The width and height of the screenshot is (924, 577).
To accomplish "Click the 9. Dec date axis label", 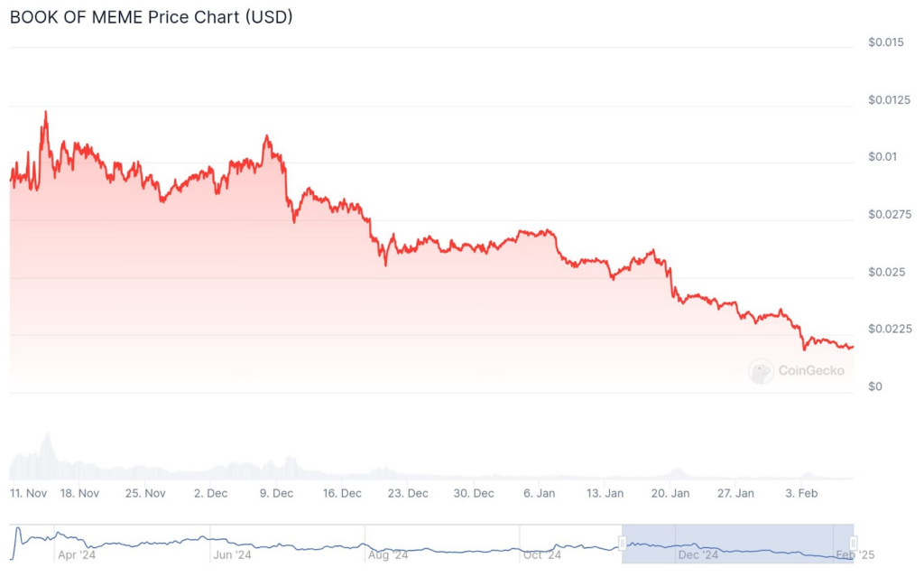I will 276,493.
